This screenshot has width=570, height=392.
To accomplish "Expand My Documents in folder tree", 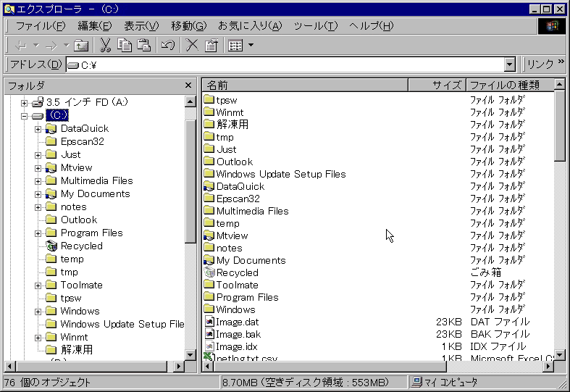I will [x=38, y=194].
